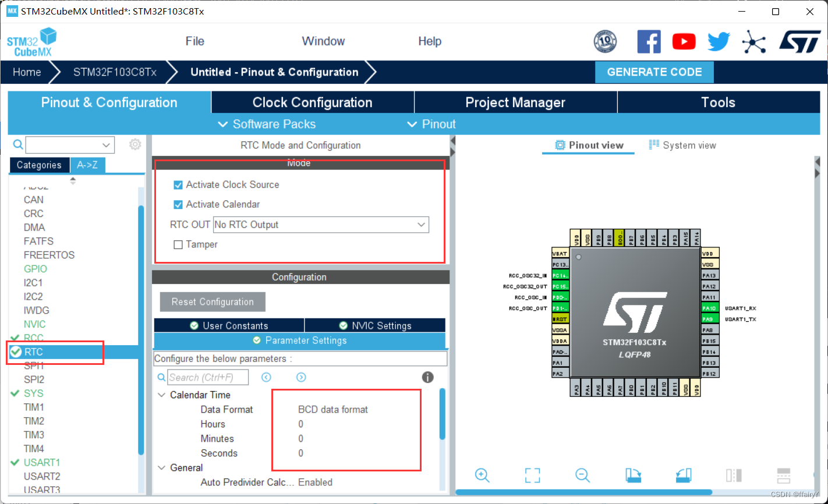Open the User Constants tab

(x=229, y=325)
